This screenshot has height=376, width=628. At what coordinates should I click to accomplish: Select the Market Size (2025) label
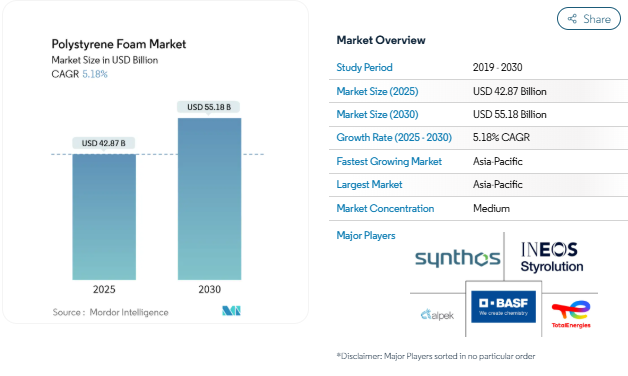pyautogui.click(x=377, y=91)
